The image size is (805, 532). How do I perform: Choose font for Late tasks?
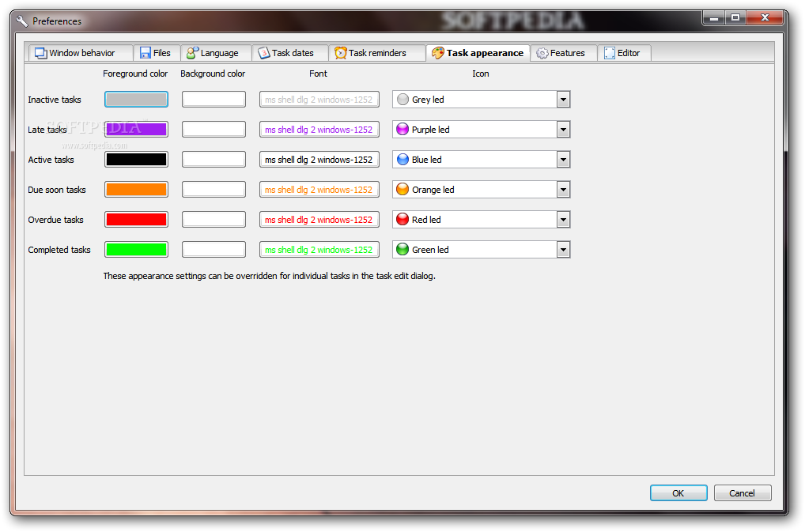pyautogui.click(x=319, y=130)
